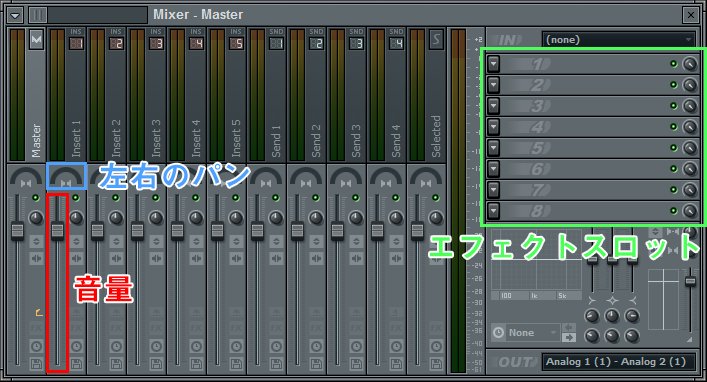This screenshot has width=707, height=382.
Task: Click the floppy disk save icon on Master track
Action: 36,364
